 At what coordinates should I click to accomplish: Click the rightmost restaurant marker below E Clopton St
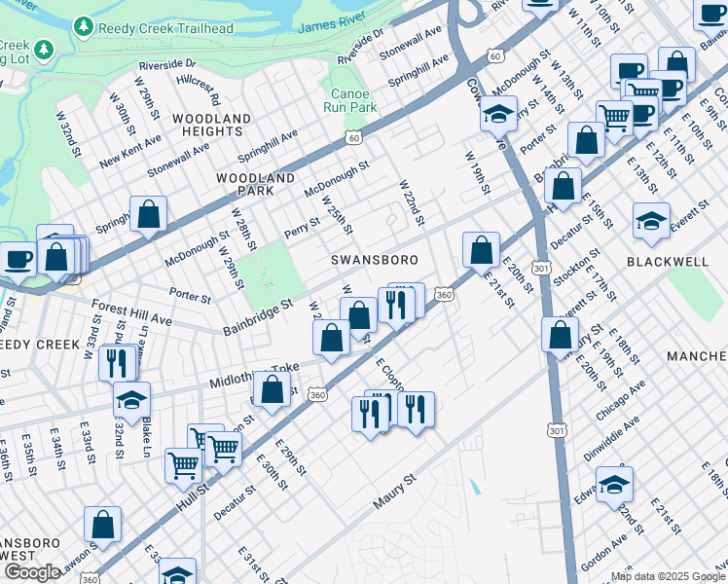click(416, 411)
